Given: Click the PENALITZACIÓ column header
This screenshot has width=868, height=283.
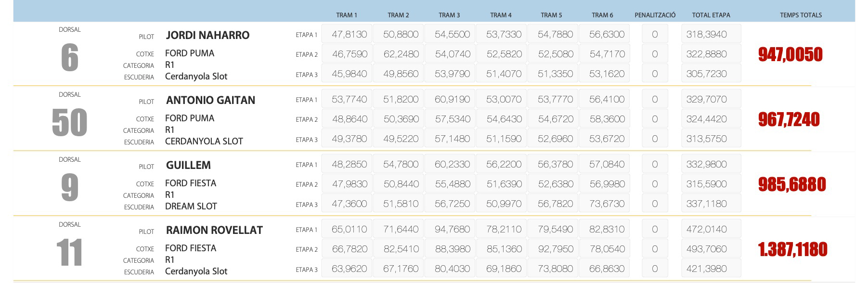Looking at the screenshot, I should (x=655, y=15).
